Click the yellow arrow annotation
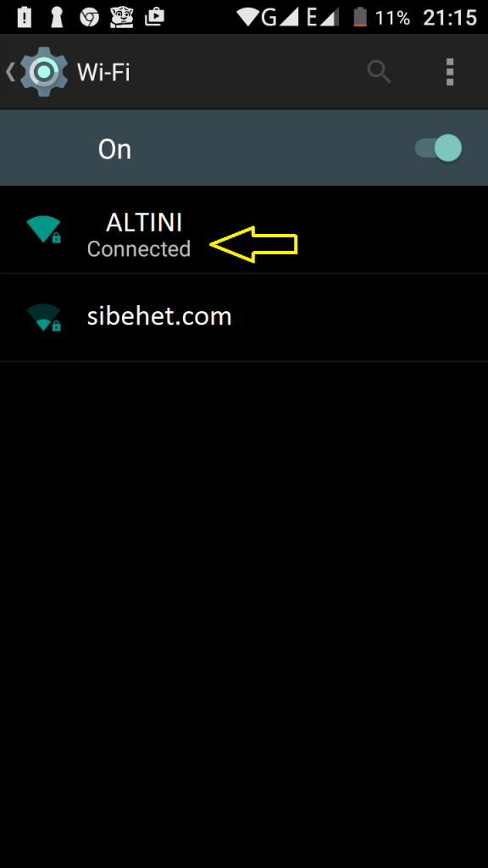488x868 pixels. (254, 244)
